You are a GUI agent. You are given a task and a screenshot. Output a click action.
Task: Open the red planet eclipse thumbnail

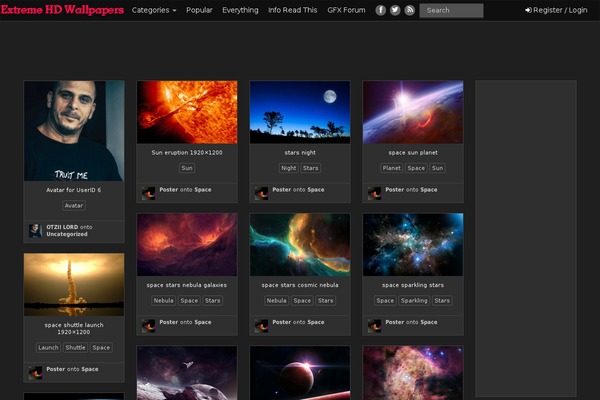(300, 373)
